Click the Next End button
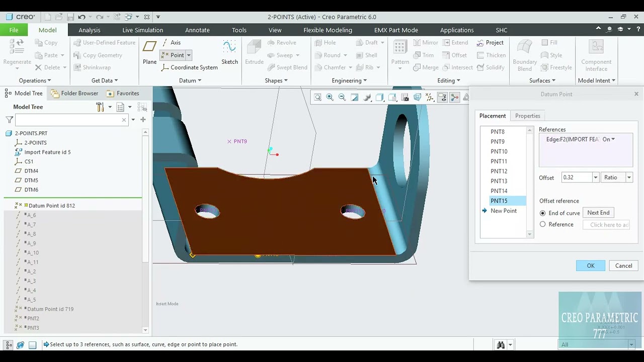 [598, 213]
